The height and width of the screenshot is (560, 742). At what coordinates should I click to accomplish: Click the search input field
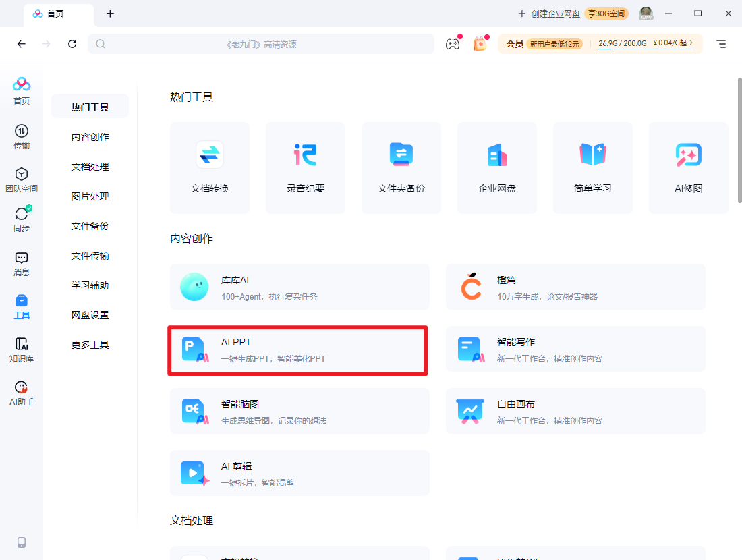pos(261,44)
